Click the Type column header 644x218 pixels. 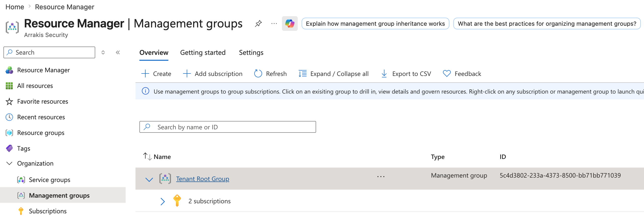coord(438,157)
